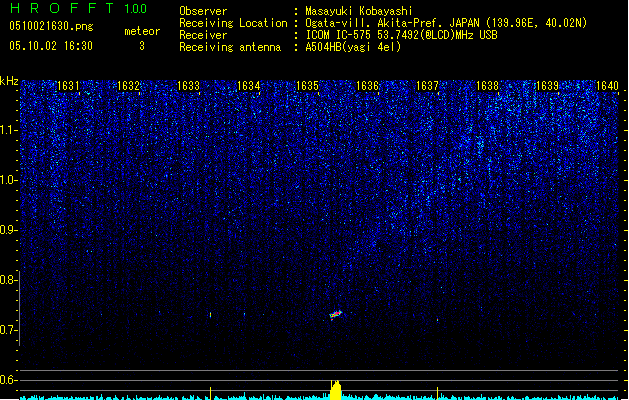Click the 0.9 kHz frequency label
Viewport: 629px width, 400px height.
(9, 230)
